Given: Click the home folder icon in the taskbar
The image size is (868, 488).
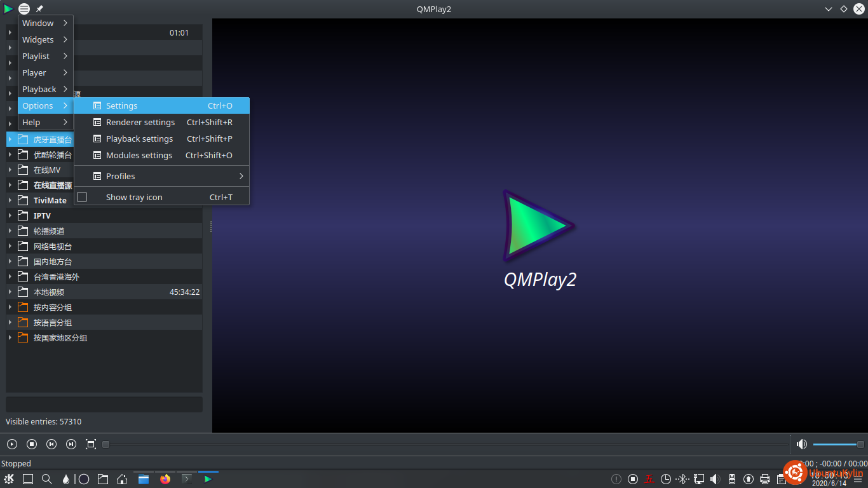Looking at the screenshot, I should (x=122, y=479).
